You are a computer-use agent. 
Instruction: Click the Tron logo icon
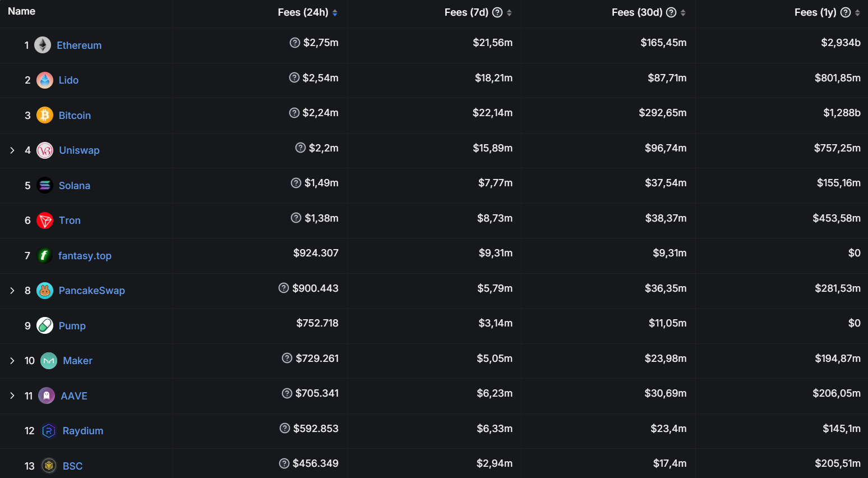(x=45, y=220)
